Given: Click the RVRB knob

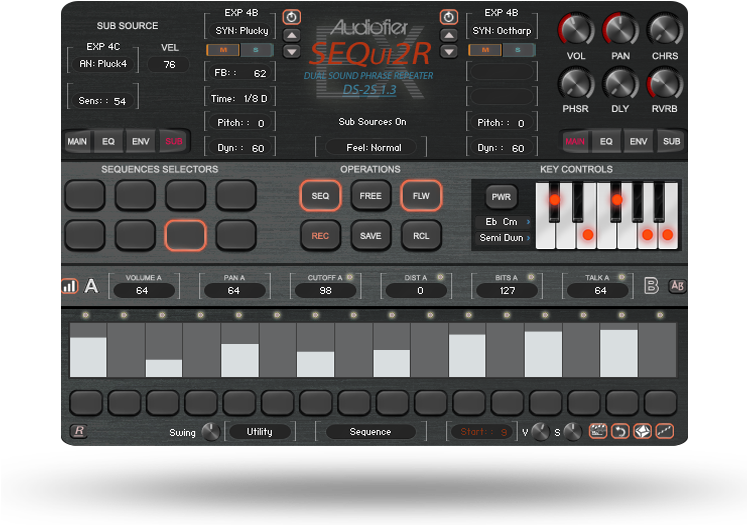Looking at the screenshot, I should click(x=665, y=83).
